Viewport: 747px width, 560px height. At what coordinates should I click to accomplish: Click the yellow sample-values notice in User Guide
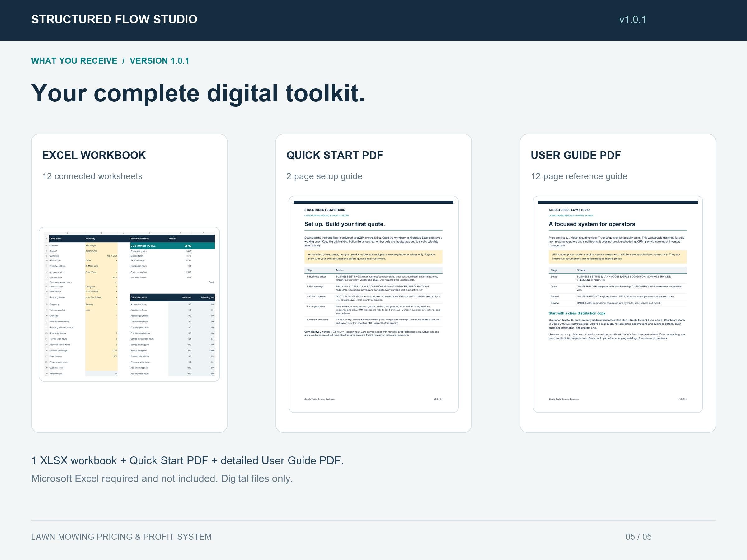(x=618, y=257)
